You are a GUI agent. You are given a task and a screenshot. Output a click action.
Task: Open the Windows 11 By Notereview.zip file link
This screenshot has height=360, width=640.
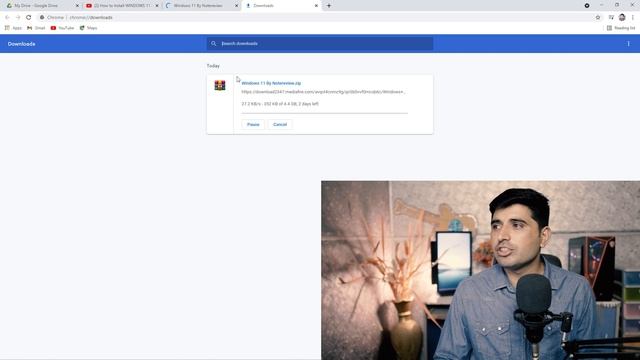271,83
